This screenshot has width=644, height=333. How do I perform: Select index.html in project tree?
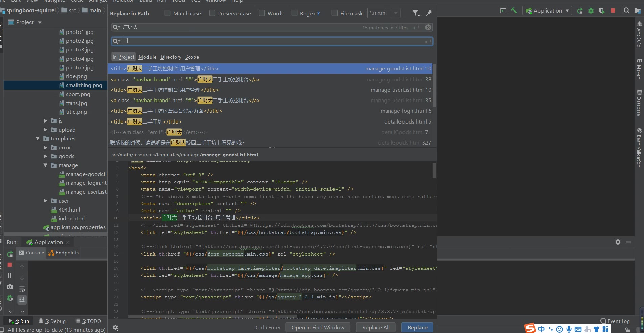[71, 219]
